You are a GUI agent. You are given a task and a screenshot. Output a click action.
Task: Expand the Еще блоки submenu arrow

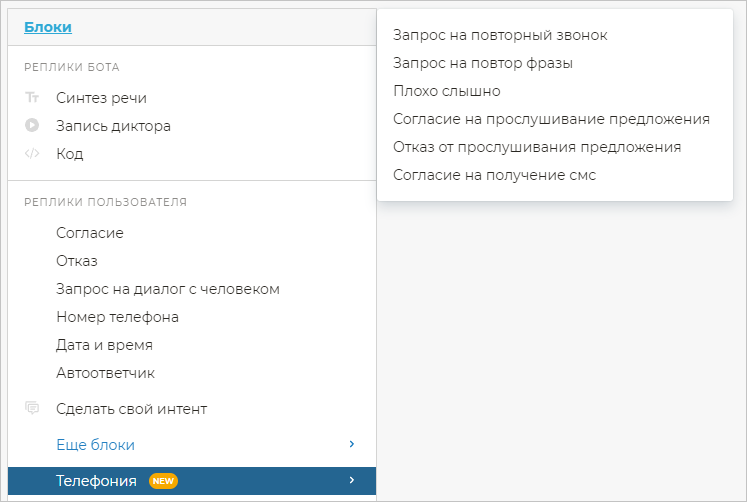351,444
